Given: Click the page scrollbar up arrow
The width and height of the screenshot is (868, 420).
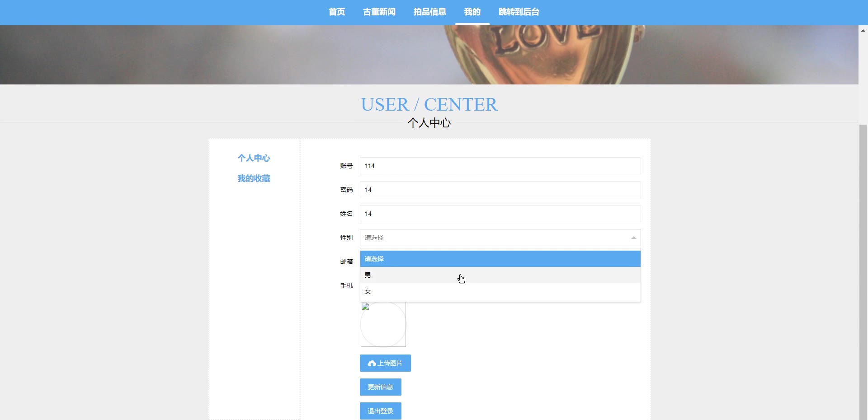Looking at the screenshot, I should pos(863,30).
